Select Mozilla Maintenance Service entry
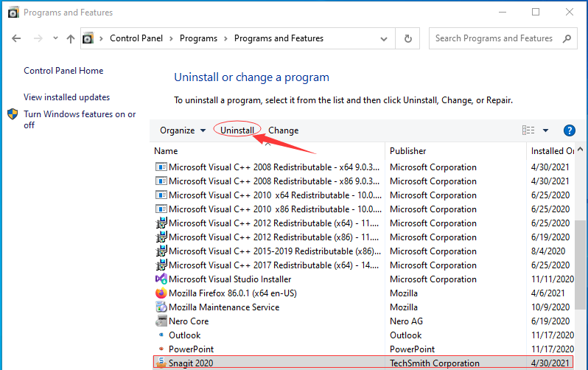Image resolution: width=588 pixels, height=370 pixels. [x=224, y=307]
